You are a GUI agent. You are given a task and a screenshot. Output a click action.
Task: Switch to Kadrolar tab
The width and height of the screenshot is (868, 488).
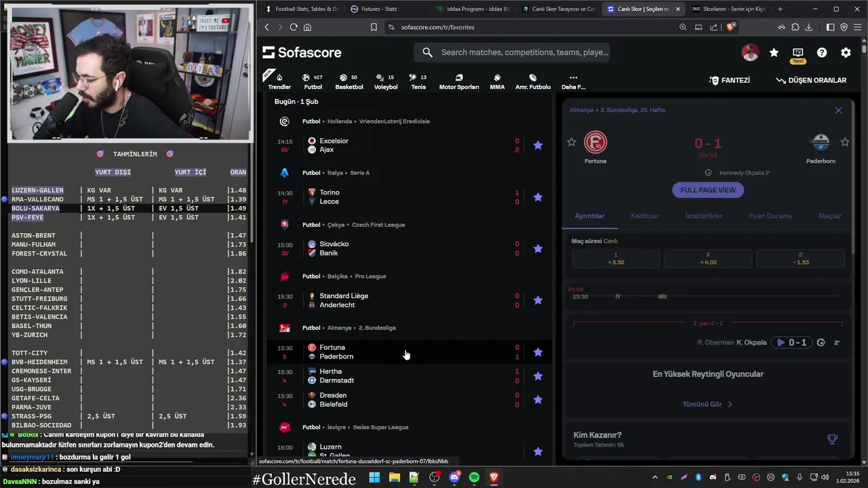(x=644, y=216)
